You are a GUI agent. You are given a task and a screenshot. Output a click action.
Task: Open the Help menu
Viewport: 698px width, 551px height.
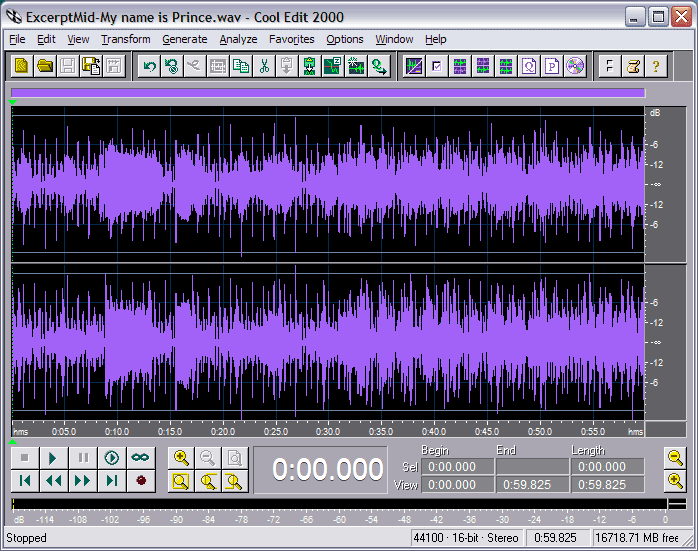(436, 40)
